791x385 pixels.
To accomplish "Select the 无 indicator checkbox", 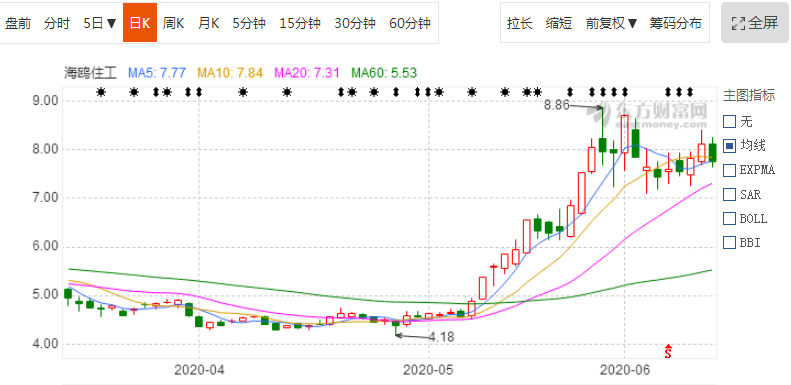I will tap(729, 122).
